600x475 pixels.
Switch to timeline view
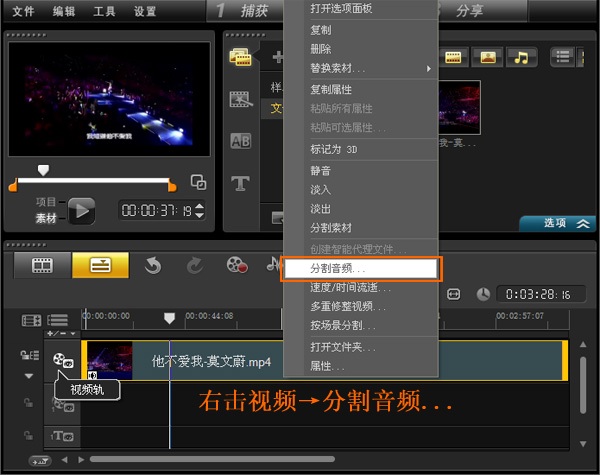(101, 265)
